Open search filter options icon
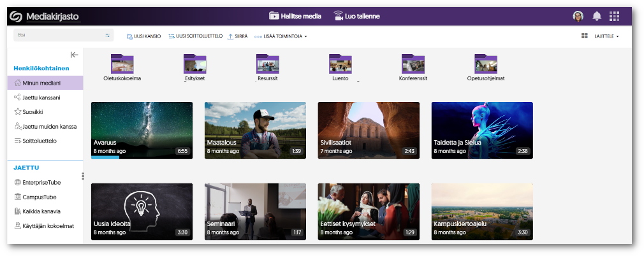 click(108, 35)
